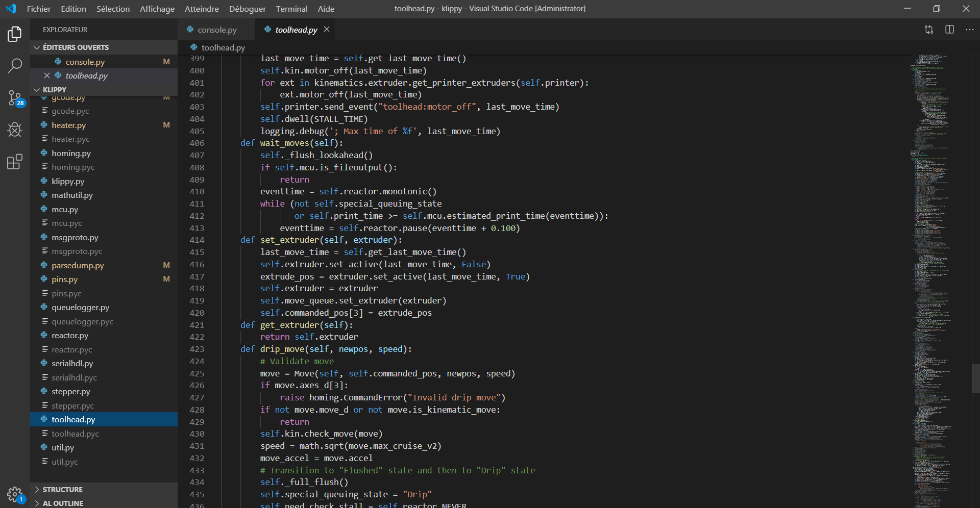Open the Aide menu
Image resolution: width=980 pixels, height=508 pixels.
point(326,9)
